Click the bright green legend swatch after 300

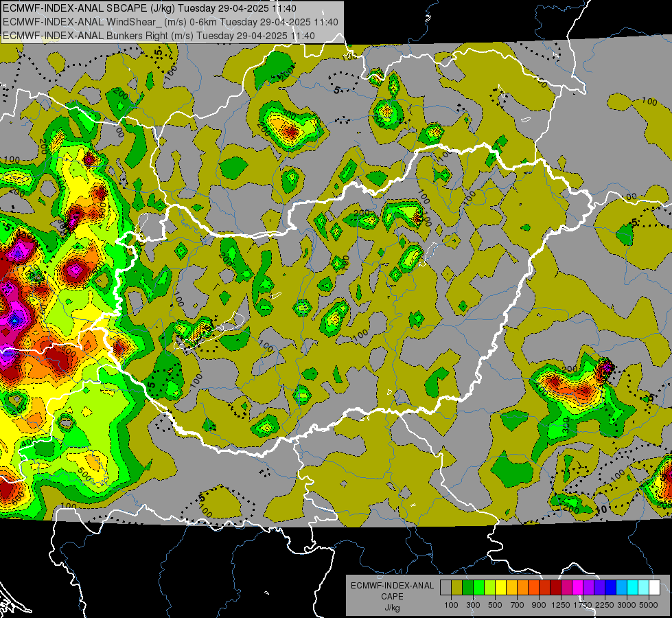478,587
